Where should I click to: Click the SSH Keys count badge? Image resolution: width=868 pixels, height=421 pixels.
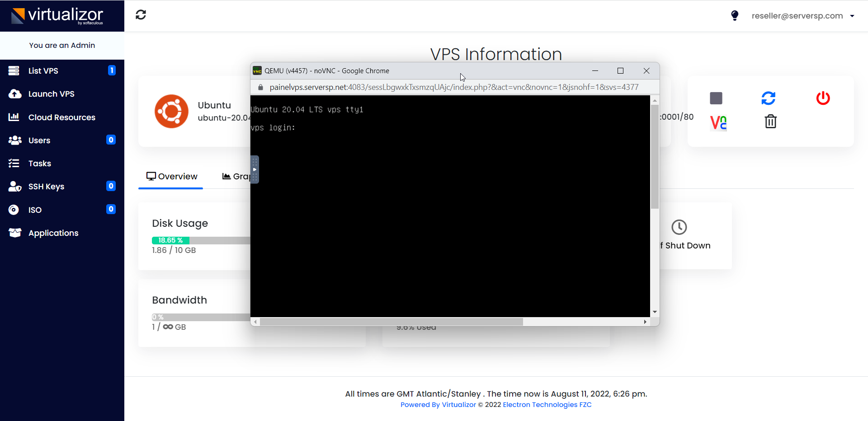coord(111,186)
